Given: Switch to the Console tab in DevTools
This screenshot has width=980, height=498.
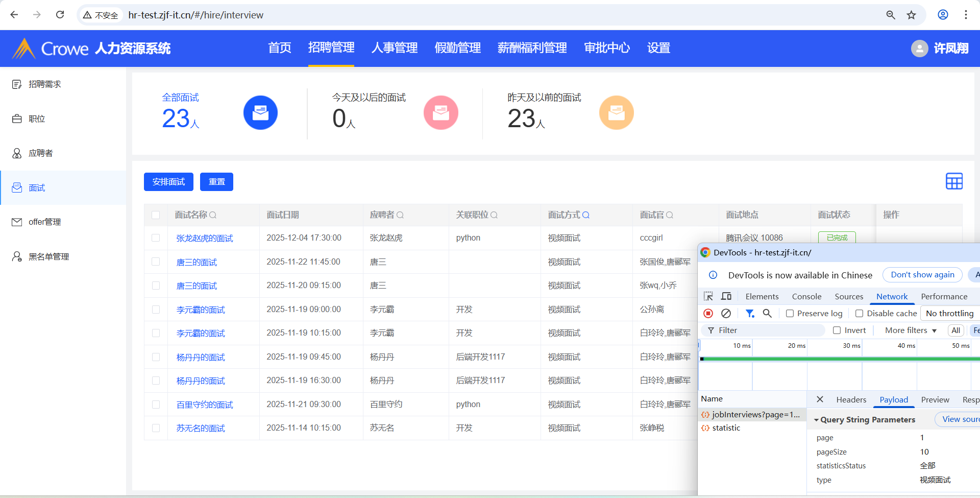Looking at the screenshot, I should click(x=806, y=296).
